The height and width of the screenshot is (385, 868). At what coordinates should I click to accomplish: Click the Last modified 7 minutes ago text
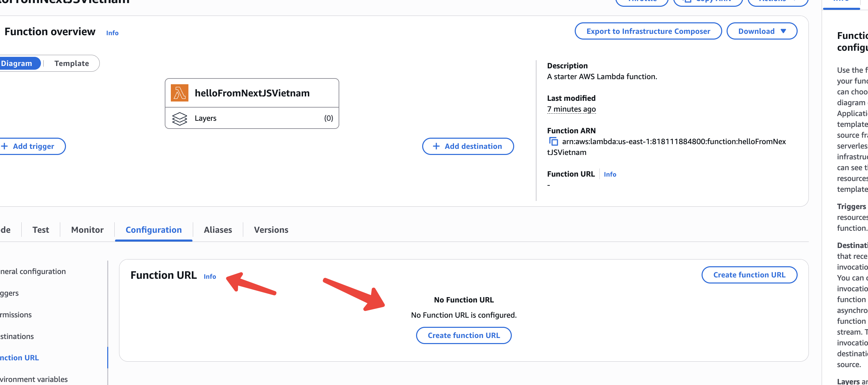click(x=571, y=109)
